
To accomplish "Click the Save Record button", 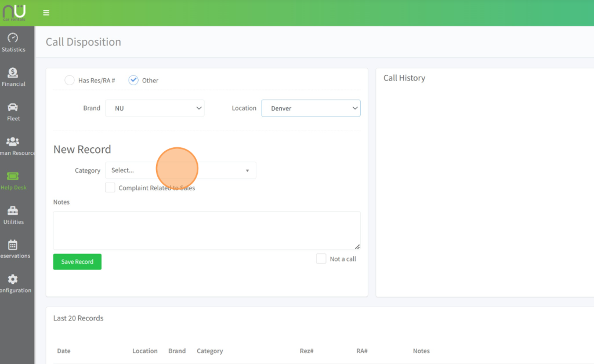I will [77, 262].
